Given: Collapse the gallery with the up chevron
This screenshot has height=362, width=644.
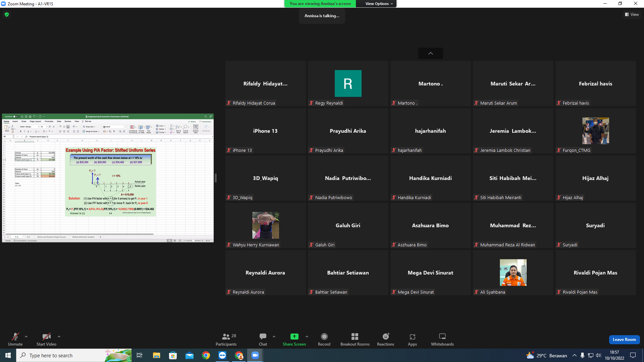Looking at the screenshot, I should [431, 53].
